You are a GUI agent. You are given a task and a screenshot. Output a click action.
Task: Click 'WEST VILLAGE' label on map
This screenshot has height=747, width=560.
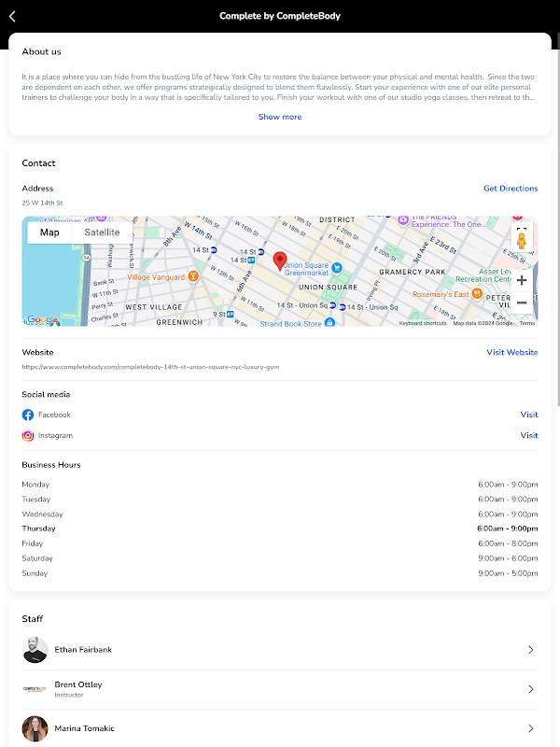pos(154,307)
